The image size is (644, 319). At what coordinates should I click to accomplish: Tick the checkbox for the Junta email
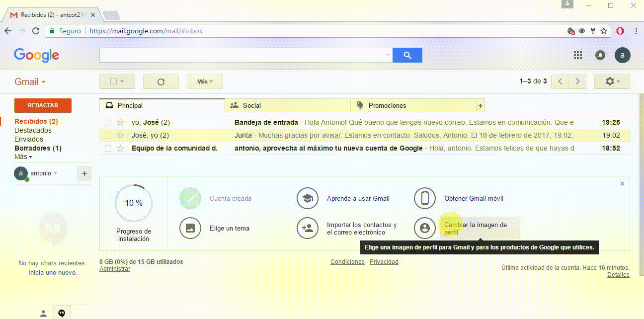(x=108, y=136)
